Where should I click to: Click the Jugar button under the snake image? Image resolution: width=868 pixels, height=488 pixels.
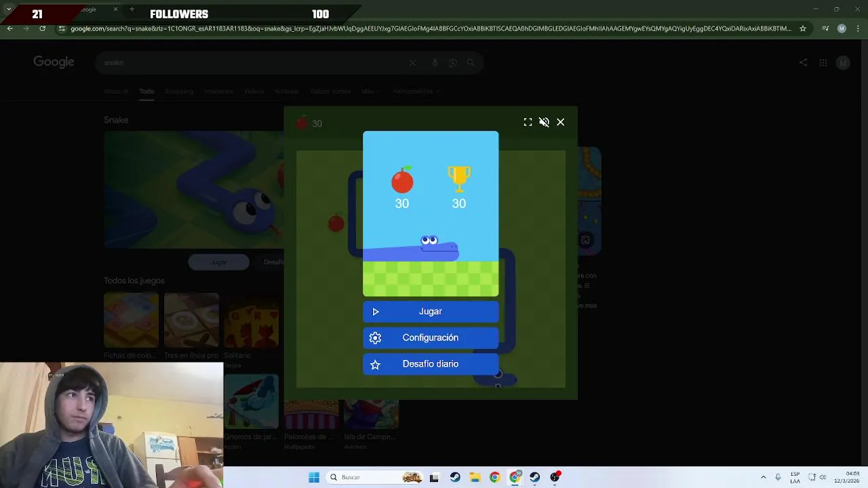pos(218,262)
